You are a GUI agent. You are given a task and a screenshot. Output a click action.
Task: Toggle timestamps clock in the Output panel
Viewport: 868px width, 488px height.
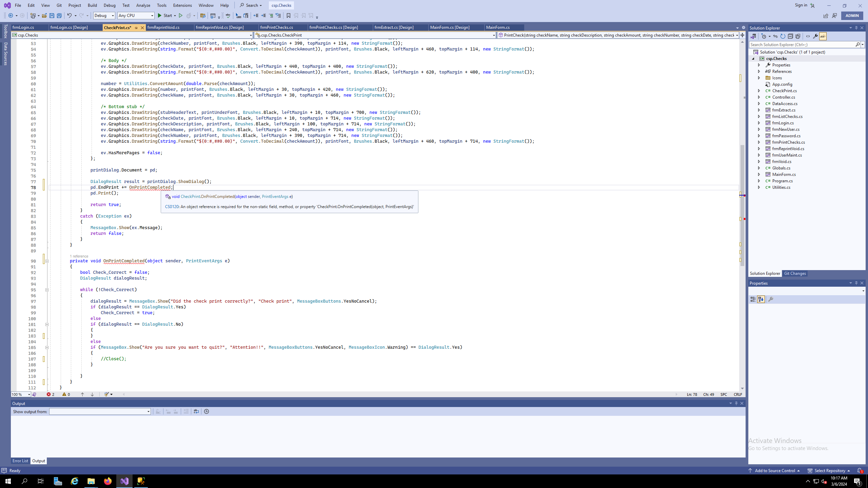pyautogui.click(x=206, y=411)
